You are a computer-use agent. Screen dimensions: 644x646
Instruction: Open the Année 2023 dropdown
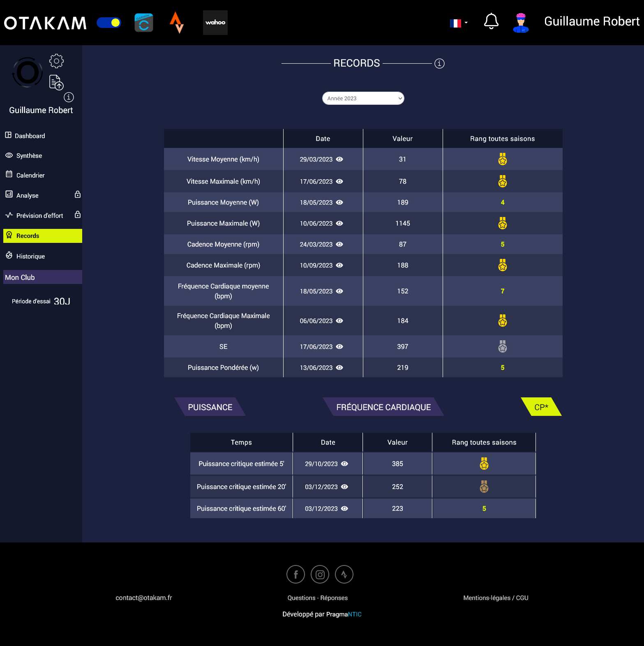pyautogui.click(x=363, y=98)
